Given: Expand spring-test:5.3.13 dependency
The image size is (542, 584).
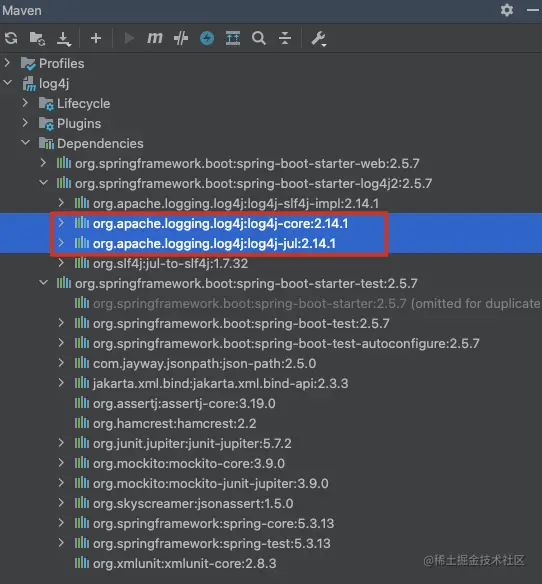Looking at the screenshot, I should pos(61,543).
